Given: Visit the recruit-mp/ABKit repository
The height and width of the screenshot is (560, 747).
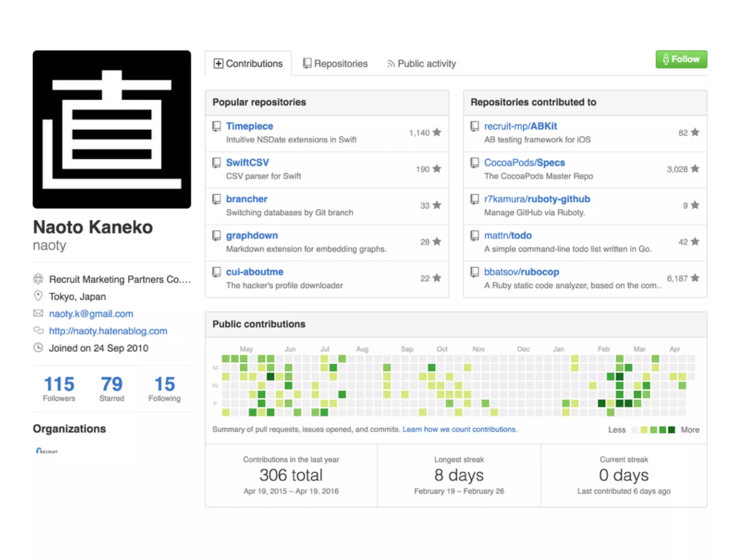Looking at the screenshot, I should pyautogui.click(x=520, y=126).
